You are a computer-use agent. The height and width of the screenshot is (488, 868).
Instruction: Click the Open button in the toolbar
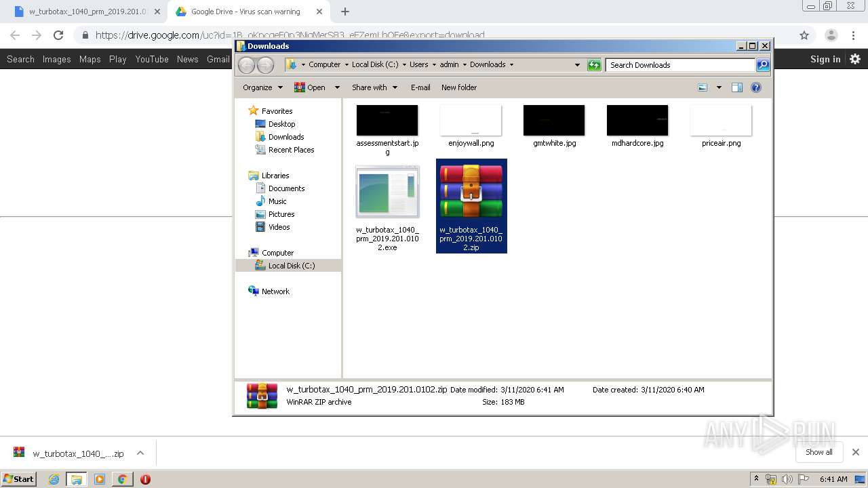point(310,87)
